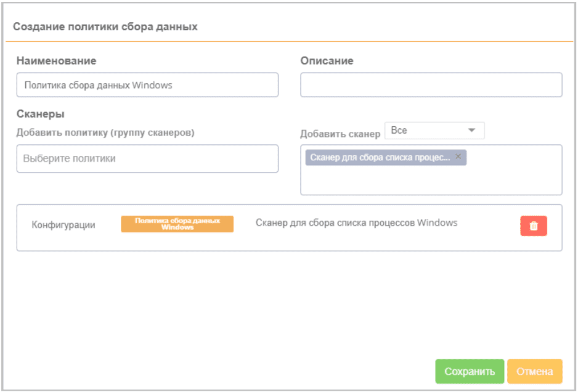Screen dimensions: 578x392
Task: Expand the scanner filter dropdown arrow
Action: (x=471, y=131)
